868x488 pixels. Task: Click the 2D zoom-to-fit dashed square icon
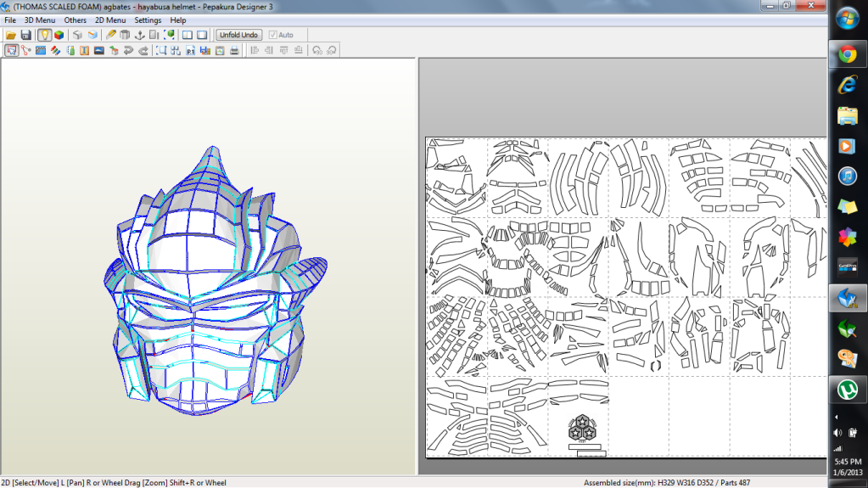coord(161,50)
